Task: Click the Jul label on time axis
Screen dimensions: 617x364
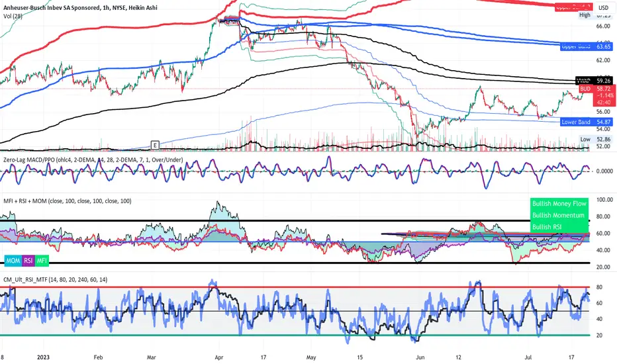Action: click(528, 357)
